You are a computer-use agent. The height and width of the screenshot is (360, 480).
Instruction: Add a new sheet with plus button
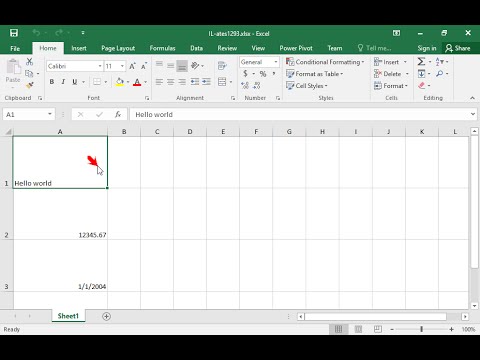[x=106, y=316]
